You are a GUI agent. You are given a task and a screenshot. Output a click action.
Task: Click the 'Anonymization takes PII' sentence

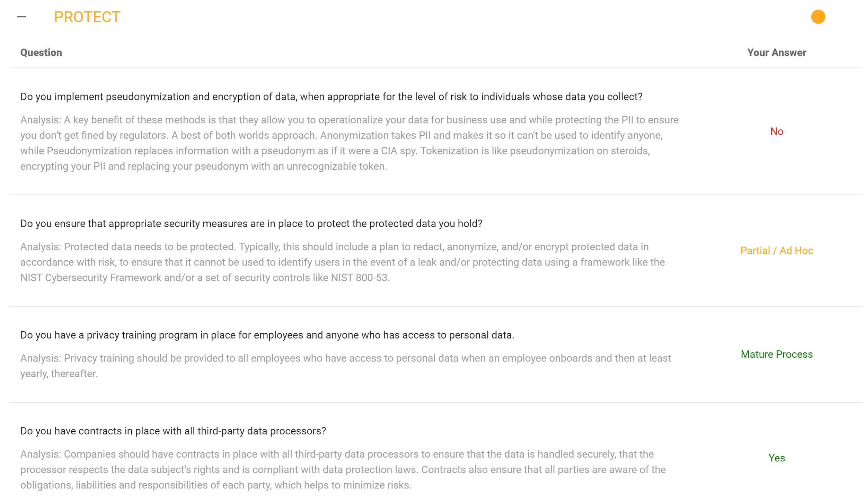point(491,135)
